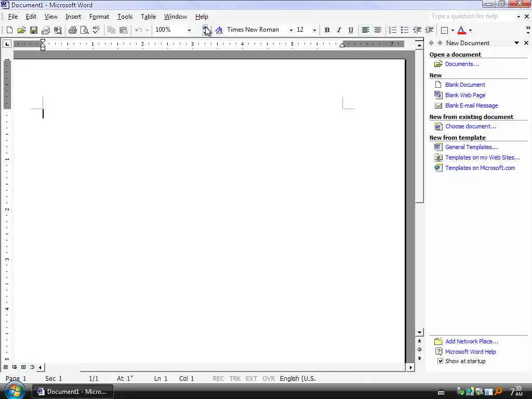Run Spelling and Grammar check icon

(x=96, y=30)
